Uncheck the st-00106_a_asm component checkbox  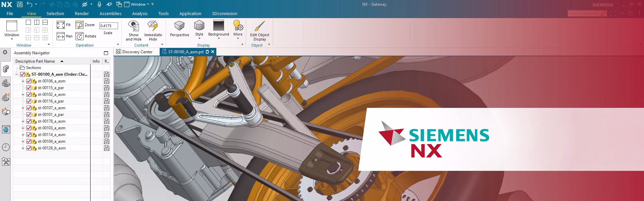29,81
